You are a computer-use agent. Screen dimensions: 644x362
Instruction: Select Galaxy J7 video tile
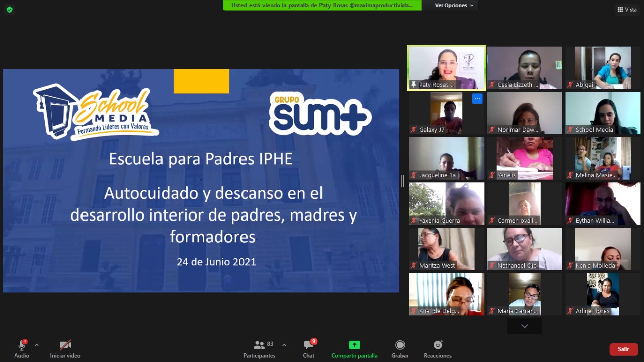(446, 113)
